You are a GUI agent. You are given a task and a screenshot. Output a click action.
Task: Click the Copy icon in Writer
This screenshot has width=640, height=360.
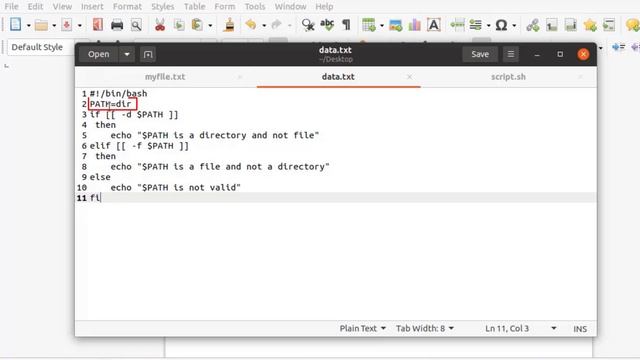(179, 25)
